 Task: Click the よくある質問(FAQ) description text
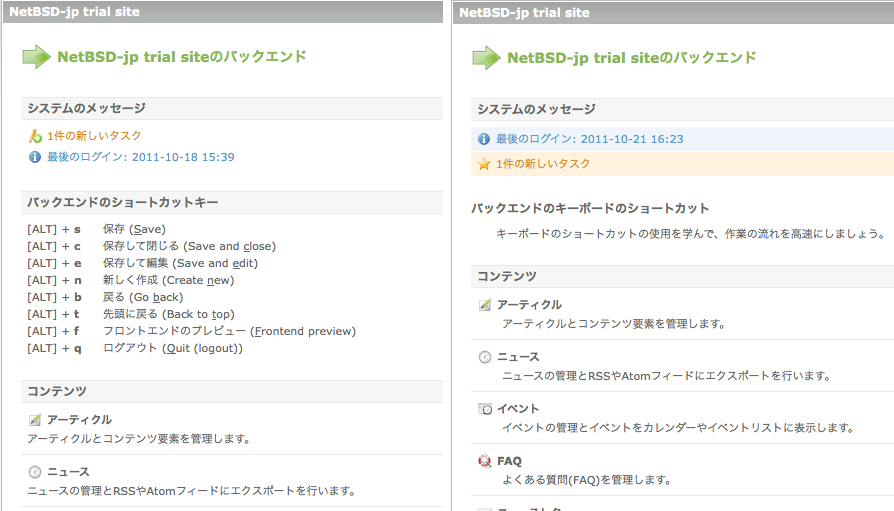pyautogui.click(x=587, y=480)
